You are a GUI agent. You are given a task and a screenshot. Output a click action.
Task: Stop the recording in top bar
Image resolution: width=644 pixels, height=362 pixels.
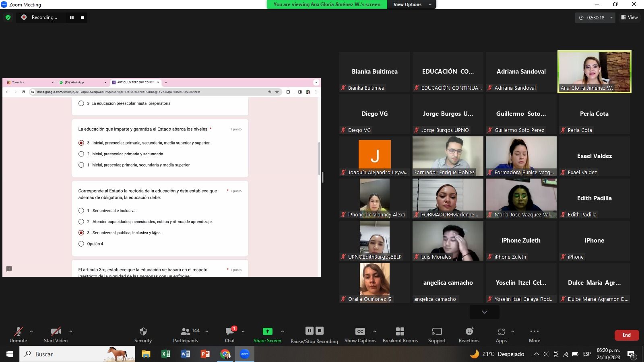[x=83, y=18]
